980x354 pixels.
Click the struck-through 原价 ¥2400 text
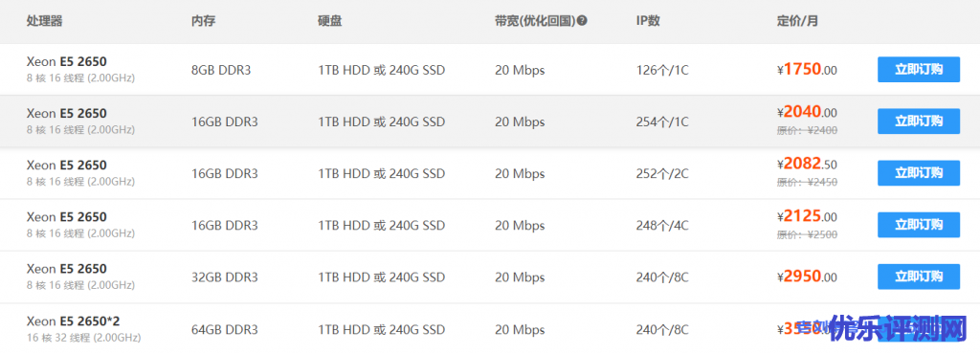[x=807, y=130]
